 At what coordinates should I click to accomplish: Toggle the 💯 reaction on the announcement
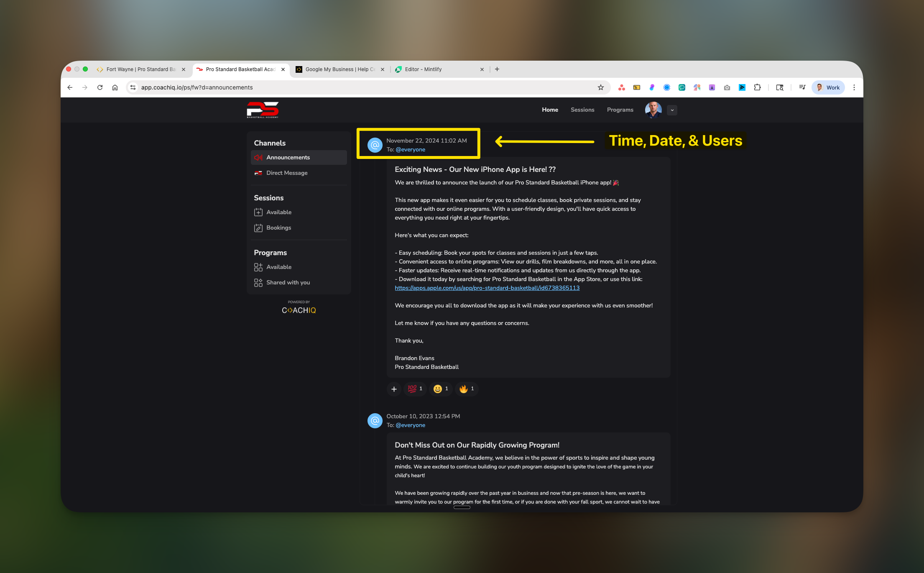click(415, 389)
